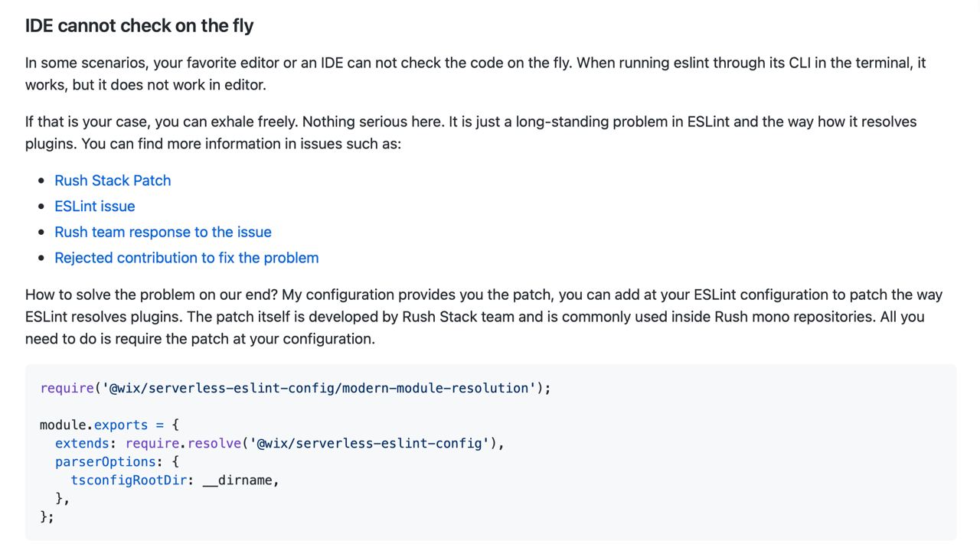Click the first 'require' keyword in the code block
The width and height of the screenshot is (980, 557).
[67, 388]
